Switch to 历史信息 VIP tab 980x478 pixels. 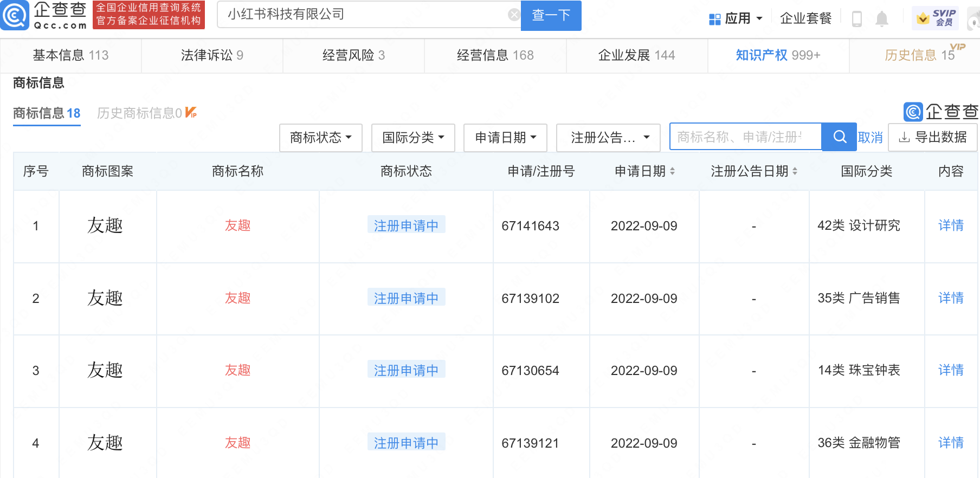coord(920,55)
